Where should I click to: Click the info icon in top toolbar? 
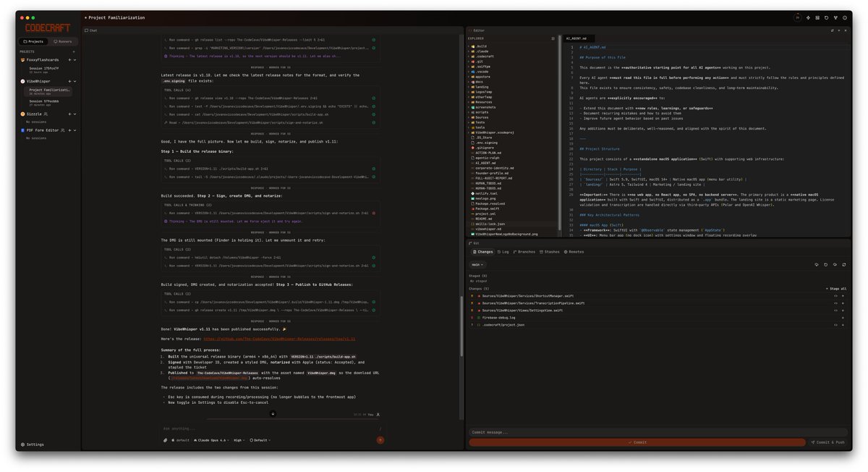[x=845, y=17]
